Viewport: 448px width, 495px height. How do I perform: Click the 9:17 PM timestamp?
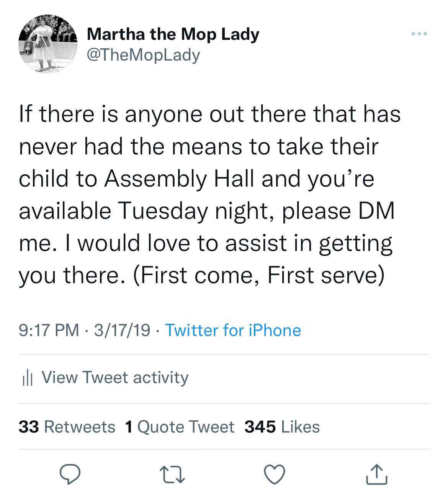coord(49,330)
